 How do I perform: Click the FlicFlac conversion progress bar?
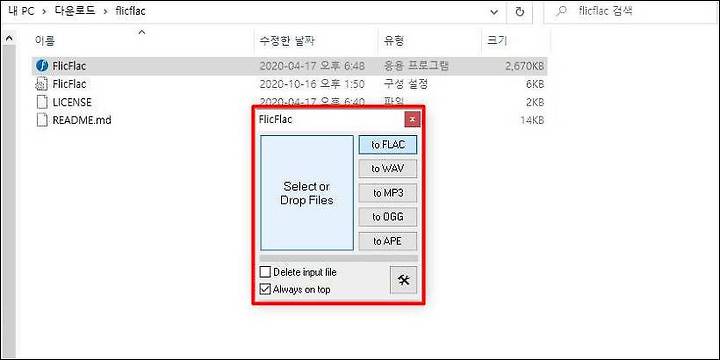tap(339, 258)
